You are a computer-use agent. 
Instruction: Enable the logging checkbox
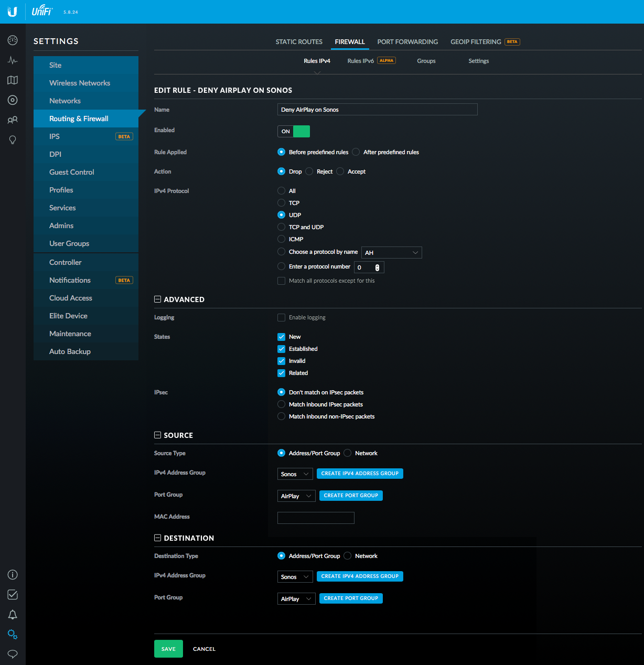pos(282,318)
